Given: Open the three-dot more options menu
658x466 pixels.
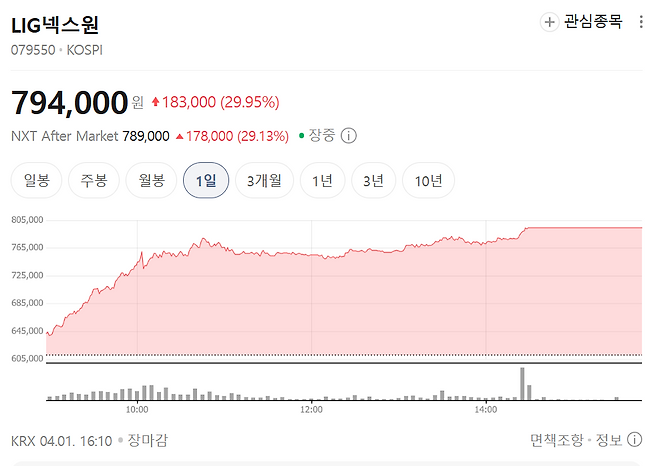Looking at the screenshot, I should (x=641, y=22).
